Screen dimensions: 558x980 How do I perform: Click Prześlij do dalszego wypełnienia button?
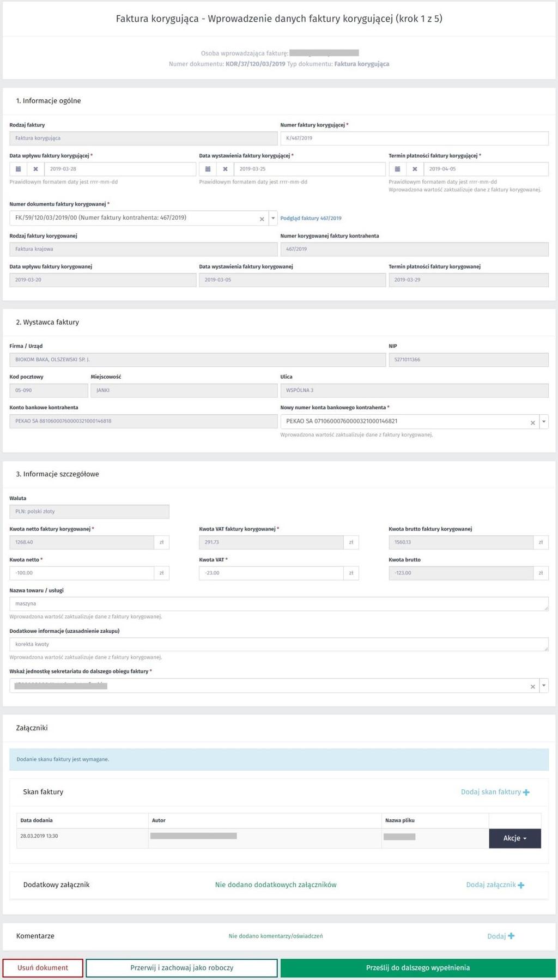click(418, 967)
